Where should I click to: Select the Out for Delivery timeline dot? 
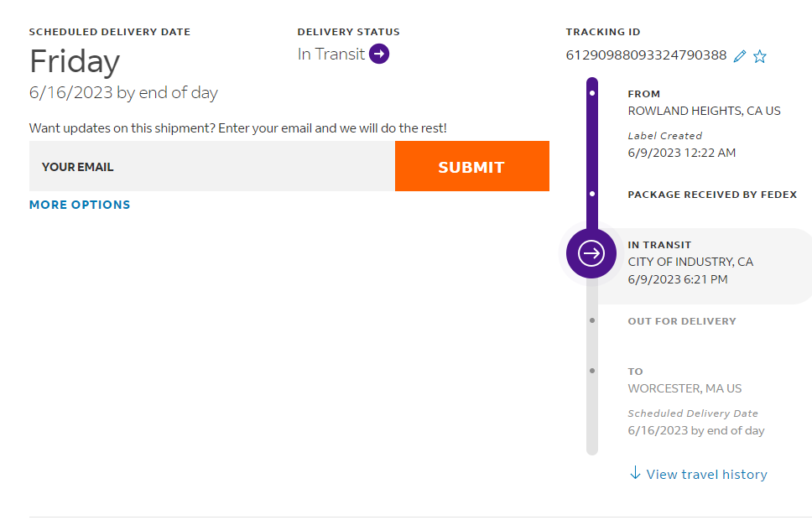click(x=592, y=320)
